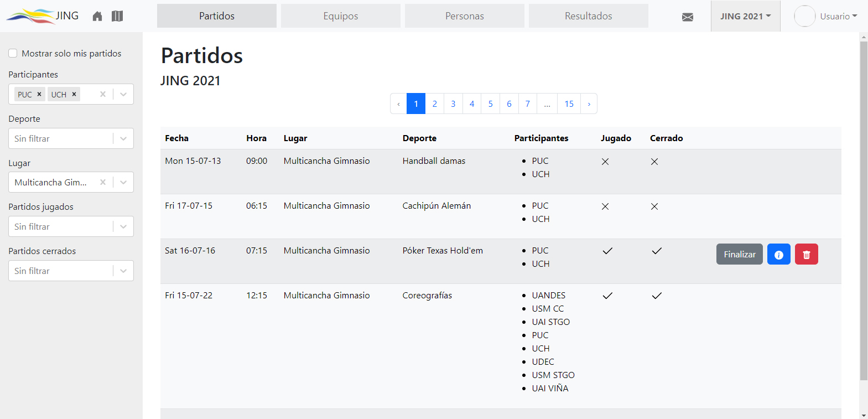The width and height of the screenshot is (868, 419).
Task: Go to pagination page 4
Action: [x=472, y=104]
